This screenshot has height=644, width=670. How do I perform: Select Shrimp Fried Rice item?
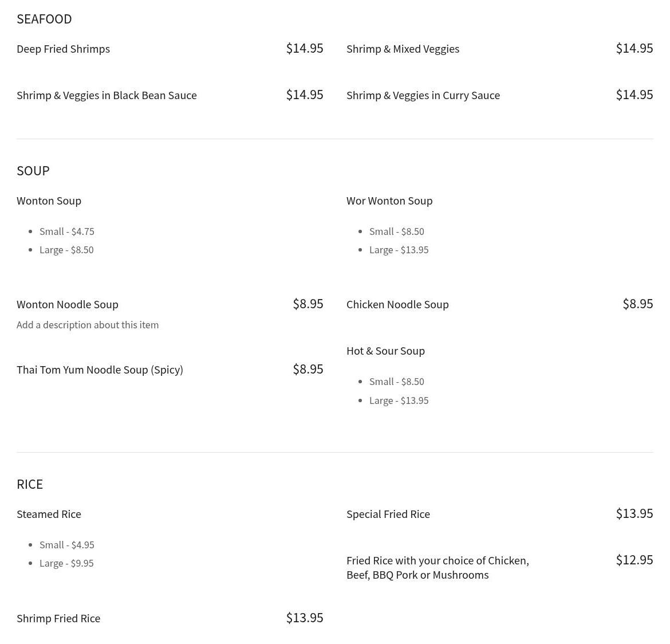(58, 619)
